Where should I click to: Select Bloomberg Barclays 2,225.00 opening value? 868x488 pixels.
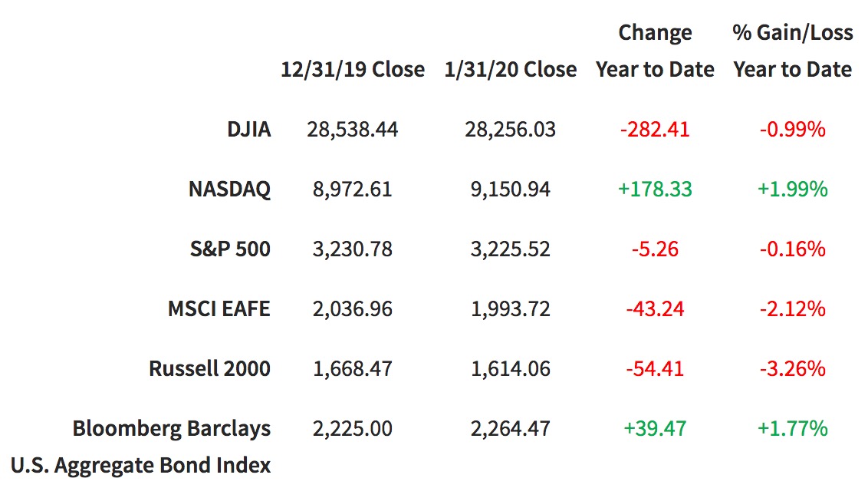[x=353, y=428]
